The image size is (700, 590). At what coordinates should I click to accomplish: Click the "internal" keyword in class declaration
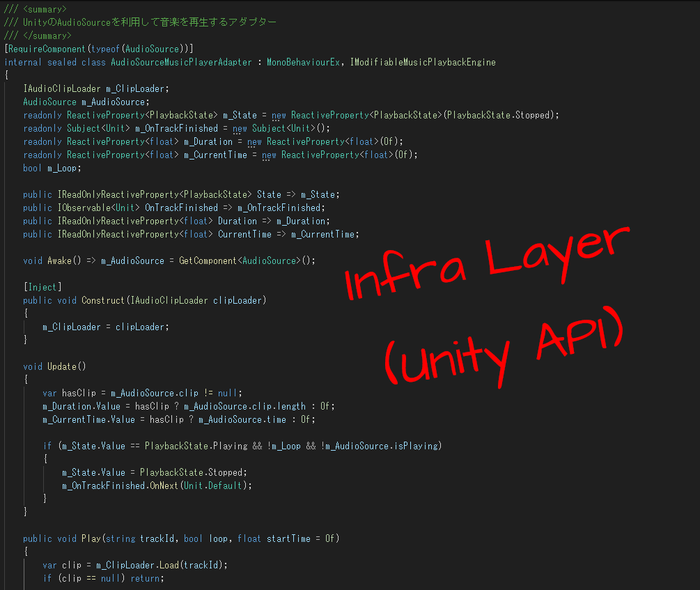point(22,62)
